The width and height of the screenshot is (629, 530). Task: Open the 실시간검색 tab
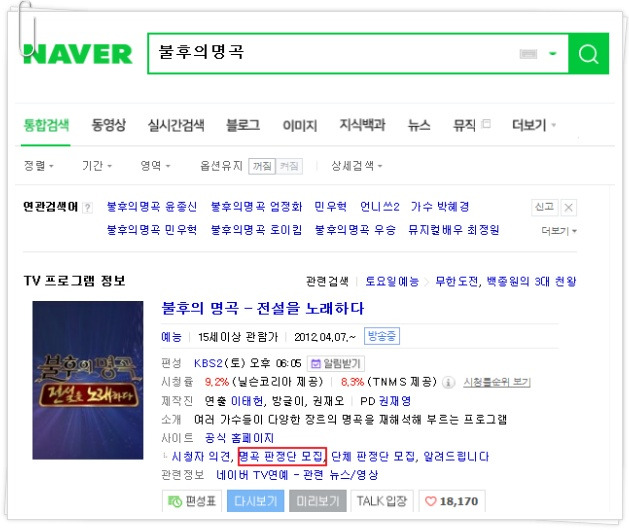[x=176, y=125]
